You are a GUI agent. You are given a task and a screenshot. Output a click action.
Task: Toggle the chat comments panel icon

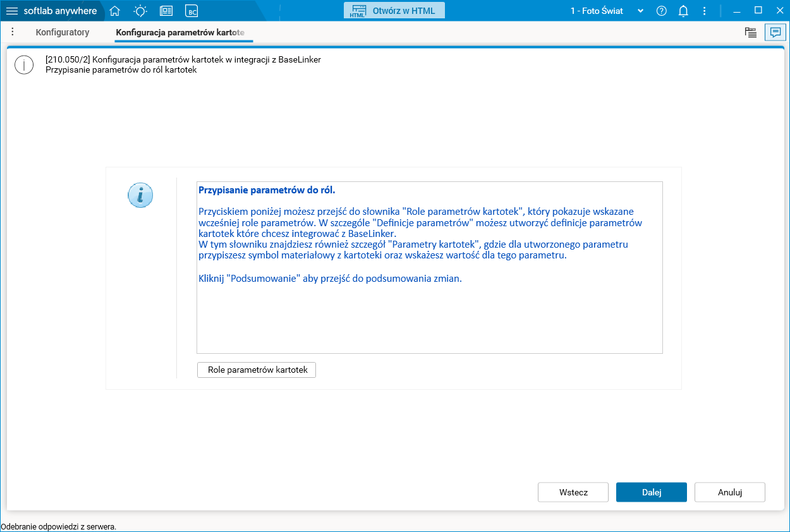point(775,33)
